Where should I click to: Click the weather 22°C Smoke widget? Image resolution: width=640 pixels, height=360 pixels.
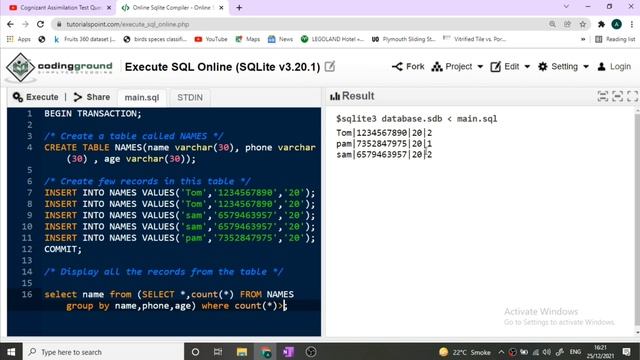(x=465, y=352)
